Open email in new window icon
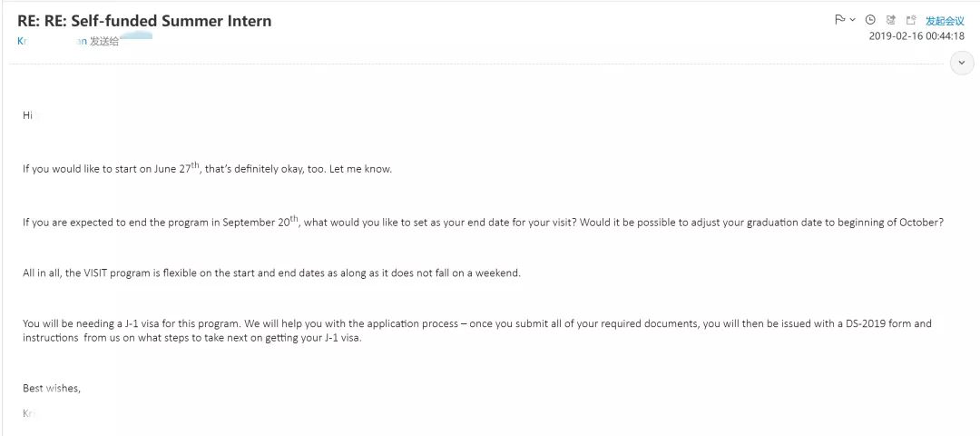 pyautogui.click(x=911, y=20)
